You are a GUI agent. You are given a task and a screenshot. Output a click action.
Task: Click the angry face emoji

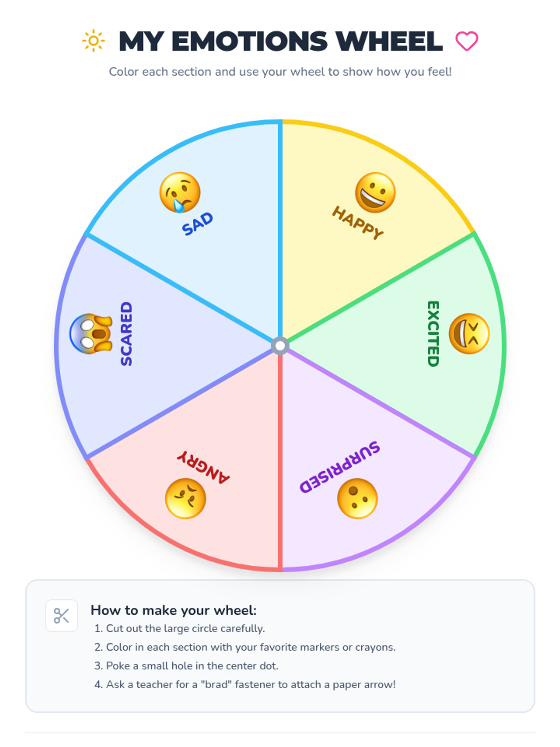pos(185,498)
